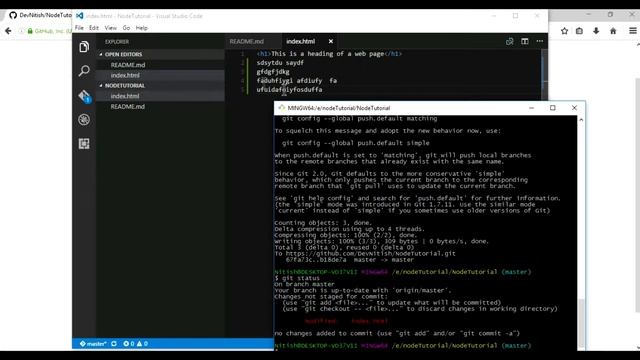Open the browser hamburger menu
Screen dimensions: 640x360
coord(633,31)
